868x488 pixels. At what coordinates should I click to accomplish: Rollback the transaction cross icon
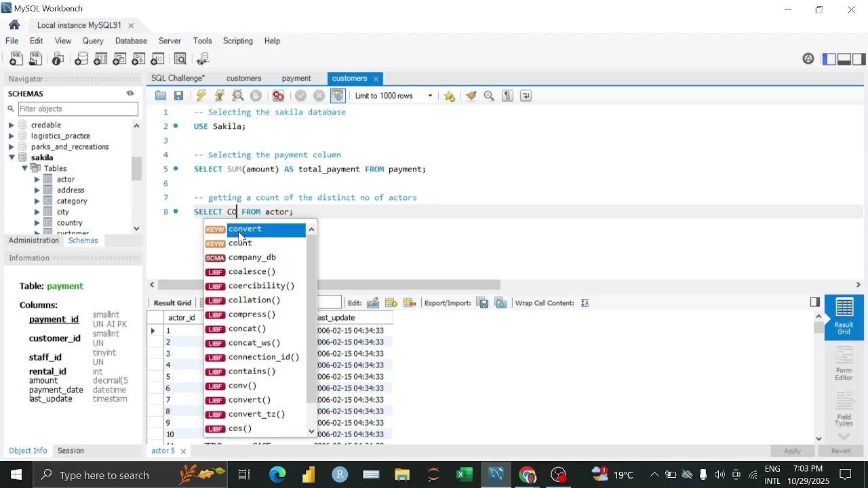(x=319, y=96)
